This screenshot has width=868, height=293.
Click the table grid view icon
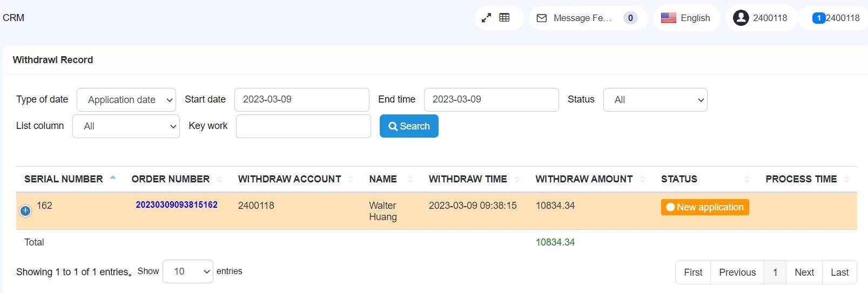coord(504,18)
